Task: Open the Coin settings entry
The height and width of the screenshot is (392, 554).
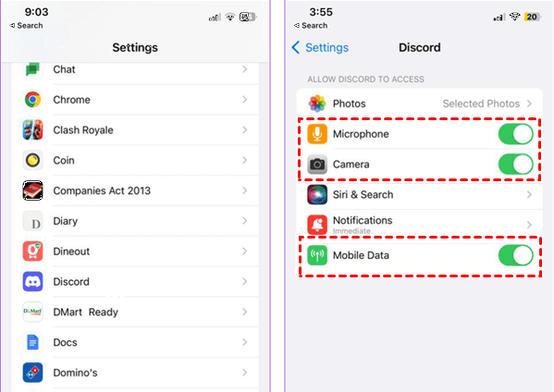Action: (135, 160)
